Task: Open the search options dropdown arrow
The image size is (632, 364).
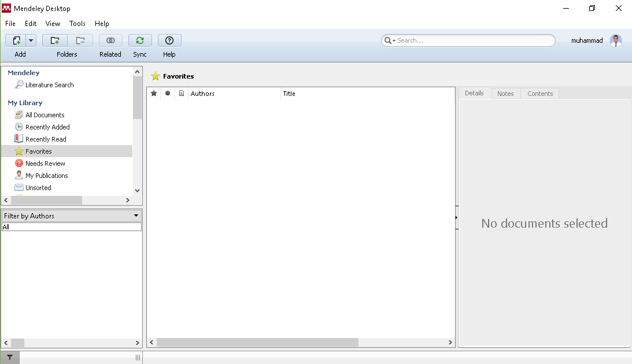Action: (x=390, y=41)
